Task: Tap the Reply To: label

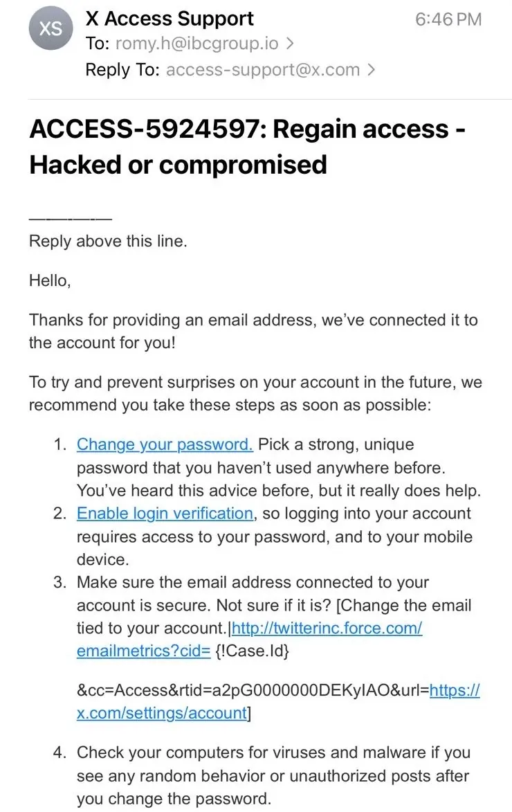Action: coord(122,69)
